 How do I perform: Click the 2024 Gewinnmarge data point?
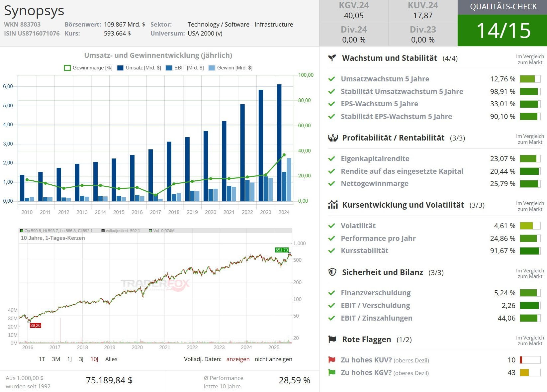click(x=284, y=155)
